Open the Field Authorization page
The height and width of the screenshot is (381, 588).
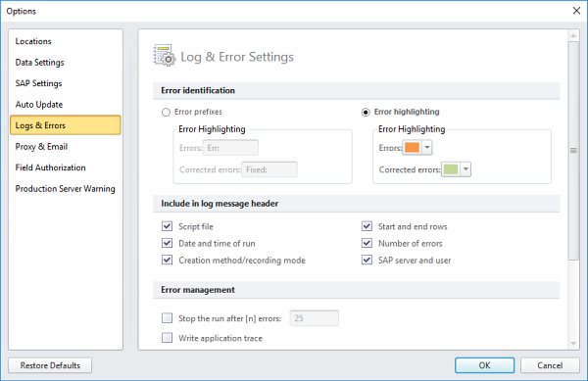[x=66, y=167]
